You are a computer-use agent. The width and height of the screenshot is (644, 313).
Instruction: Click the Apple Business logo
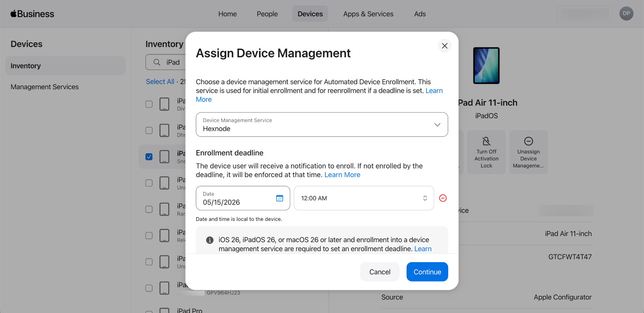32,14
